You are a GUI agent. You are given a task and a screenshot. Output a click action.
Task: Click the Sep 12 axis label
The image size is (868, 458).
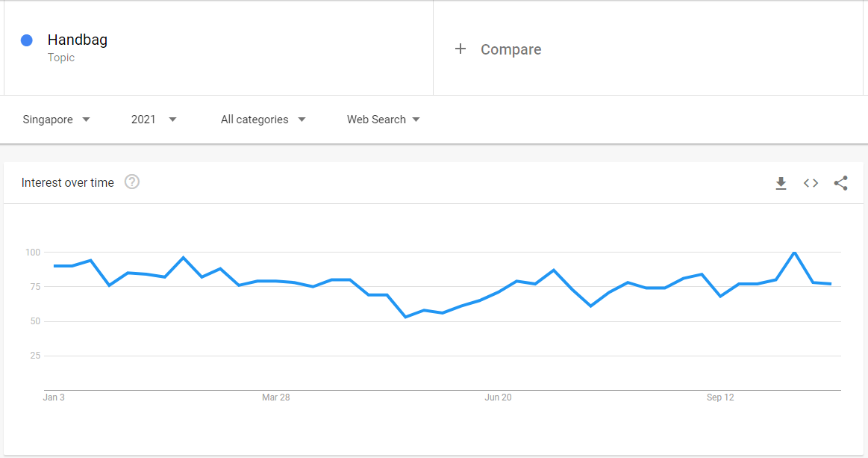click(x=720, y=397)
